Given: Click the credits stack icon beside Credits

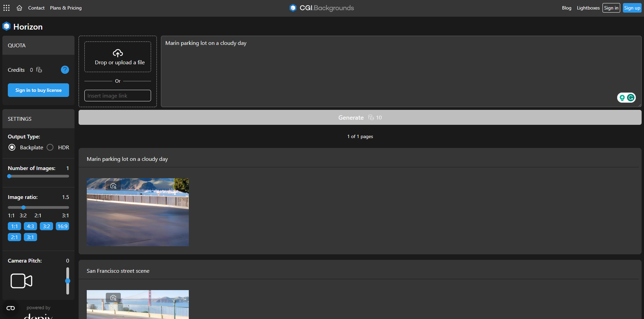Looking at the screenshot, I should click(39, 70).
